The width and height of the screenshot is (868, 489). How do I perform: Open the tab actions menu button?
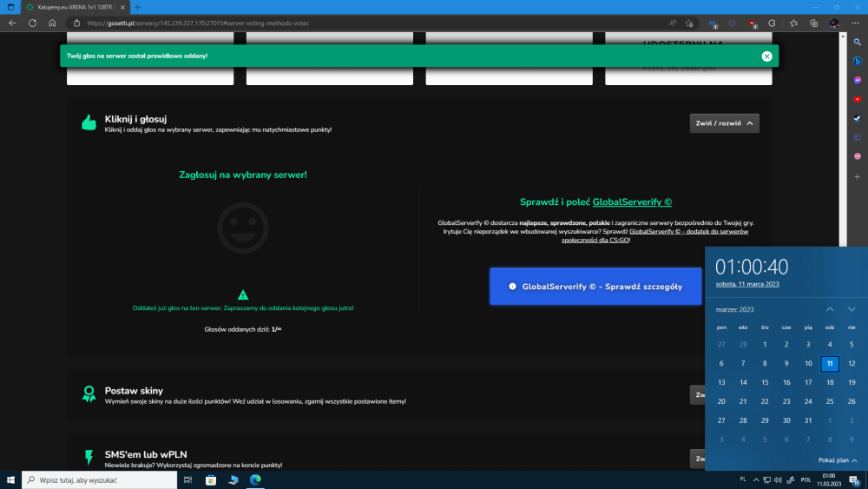(x=10, y=7)
